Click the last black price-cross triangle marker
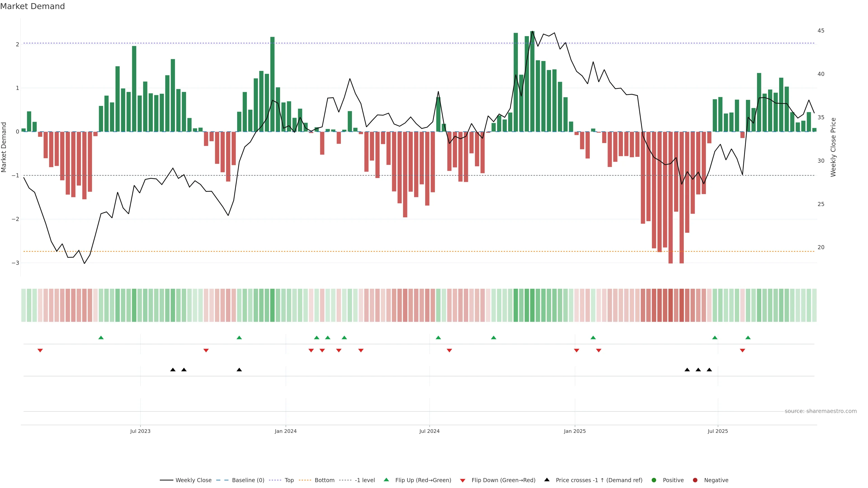The image size is (868, 488). [709, 370]
